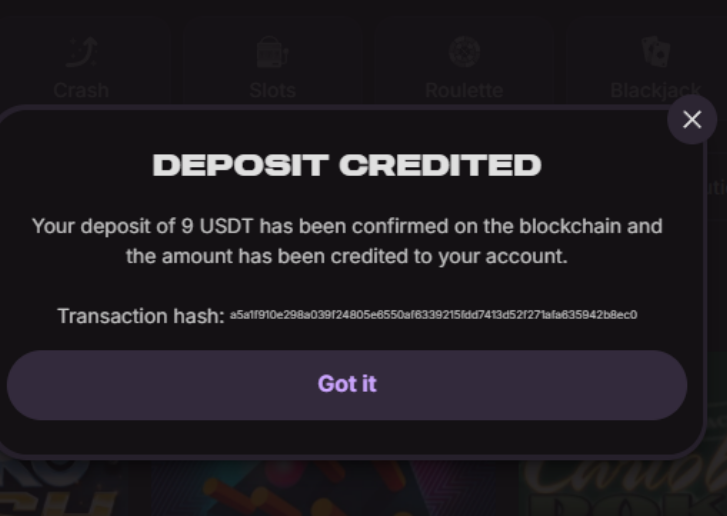The image size is (727, 516).
Task: Click the Transaction hash label
Action: coord(141,316)
